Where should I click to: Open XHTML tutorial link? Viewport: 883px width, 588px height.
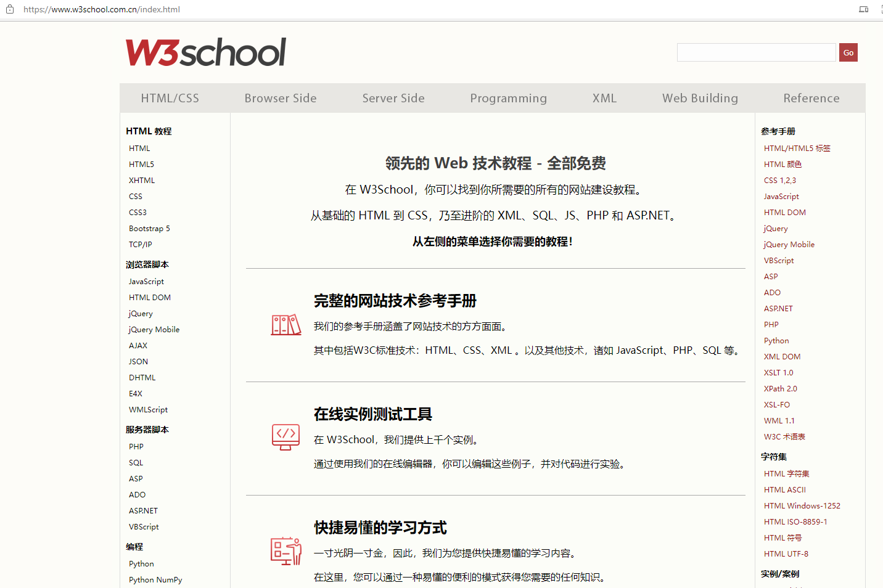pos(142,180)
